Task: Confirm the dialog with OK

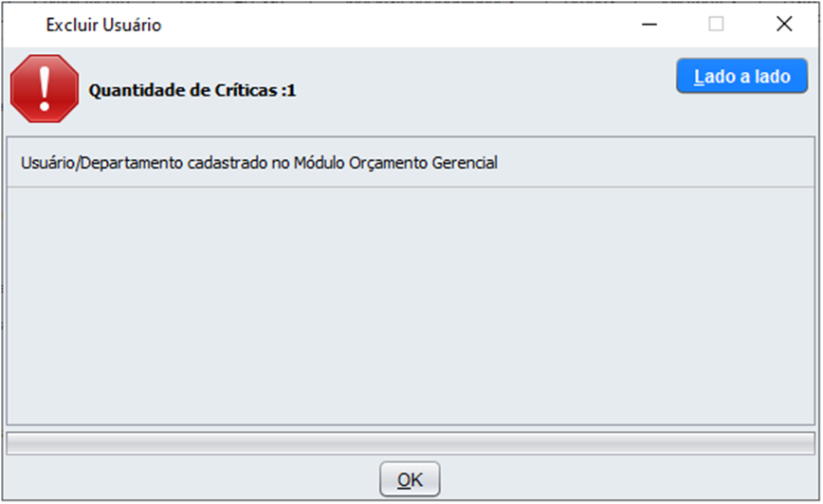Action: click(x=410, y=479)
